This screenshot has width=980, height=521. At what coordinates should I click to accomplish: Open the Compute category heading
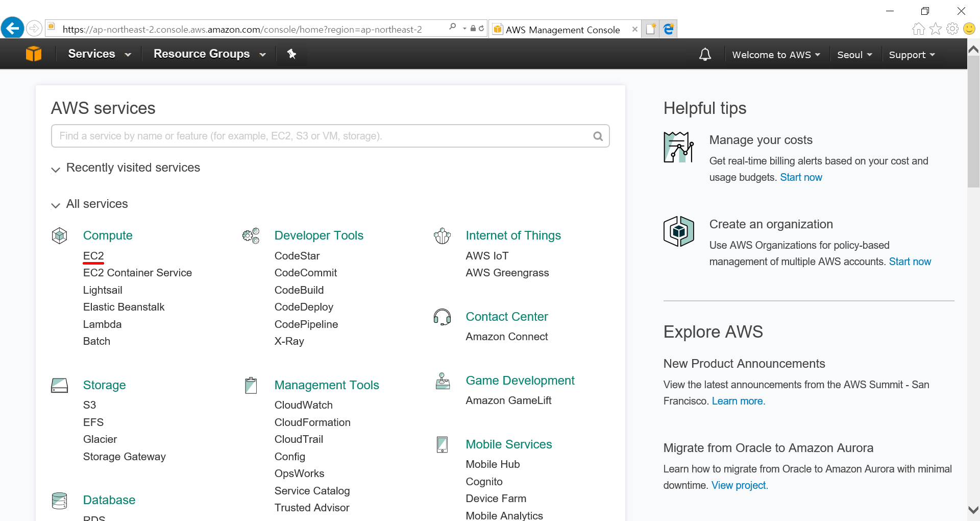click(x=108, y=235)
